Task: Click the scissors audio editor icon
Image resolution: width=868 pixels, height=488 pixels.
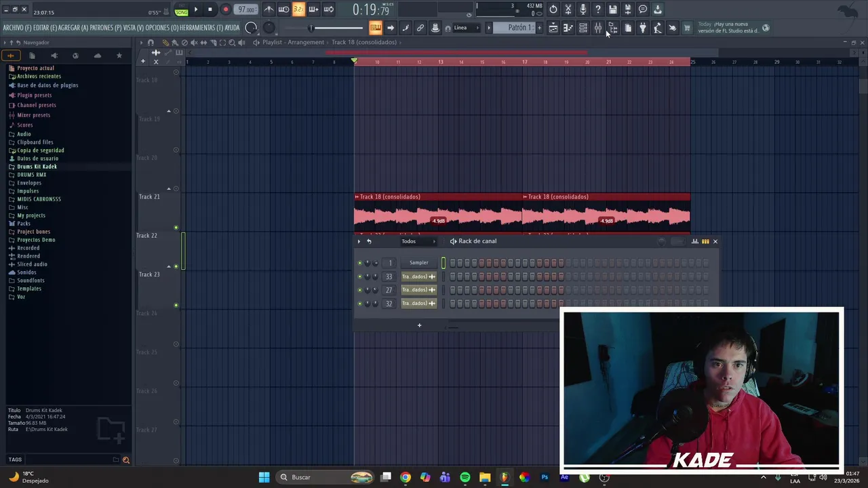Action: click(x=568, y=9)
